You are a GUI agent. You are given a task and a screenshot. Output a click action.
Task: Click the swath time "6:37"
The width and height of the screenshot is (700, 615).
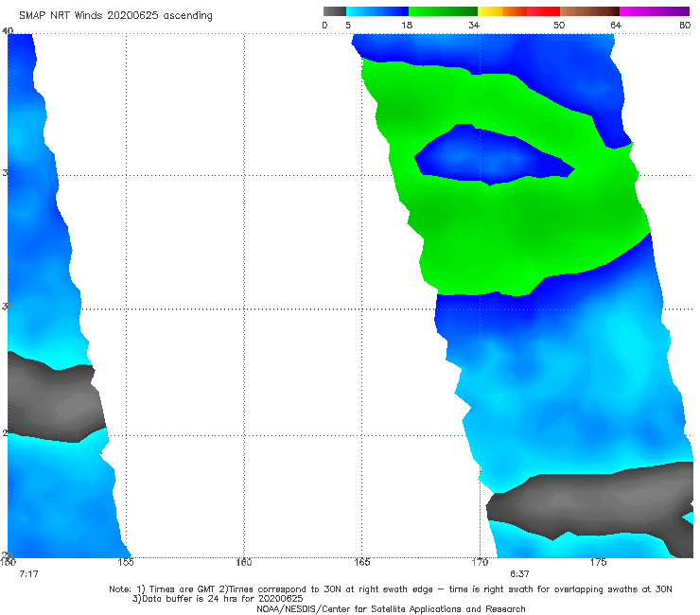click(x=519, y=574)
